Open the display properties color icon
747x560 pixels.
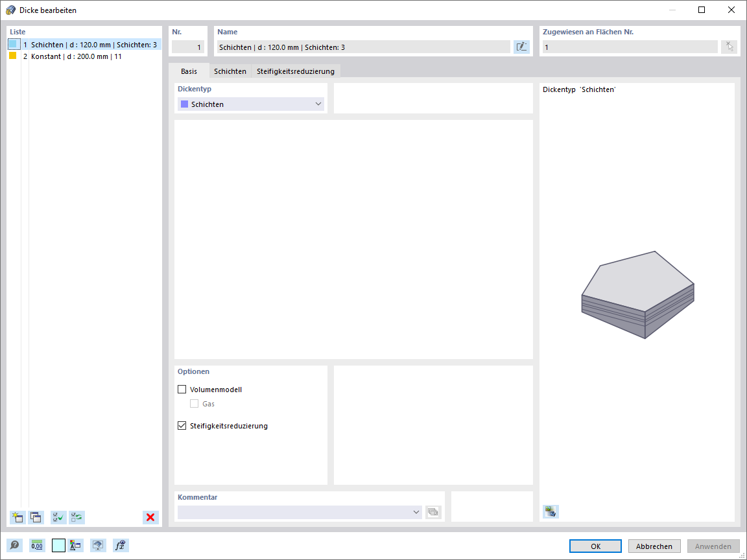point(75,545)
